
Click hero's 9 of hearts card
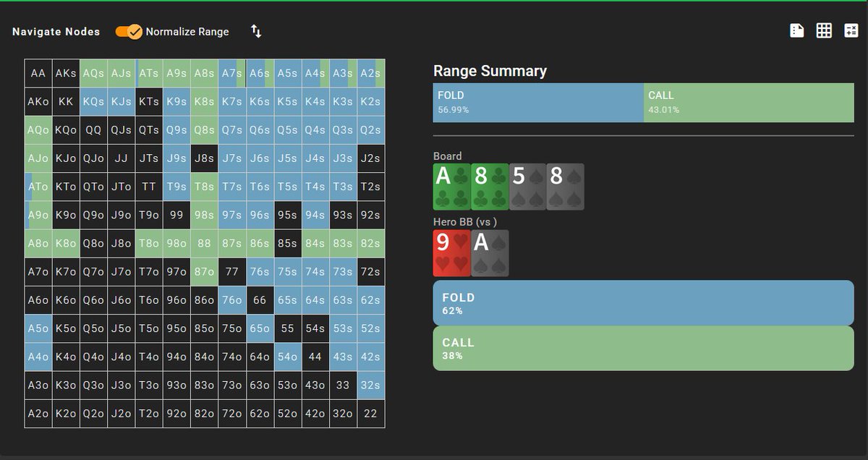(451, 253)
